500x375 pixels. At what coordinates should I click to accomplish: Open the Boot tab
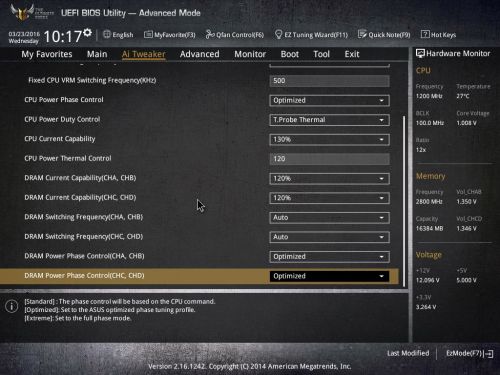point(290,54)
